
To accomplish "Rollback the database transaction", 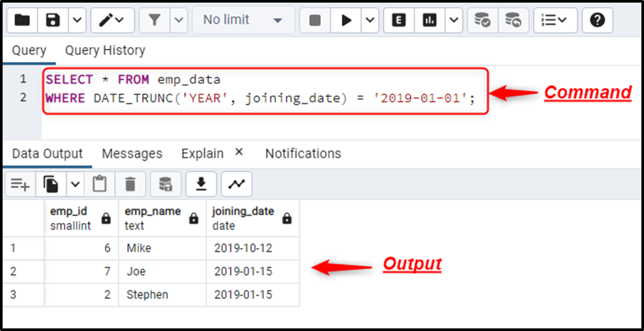I will coord(514,20).
